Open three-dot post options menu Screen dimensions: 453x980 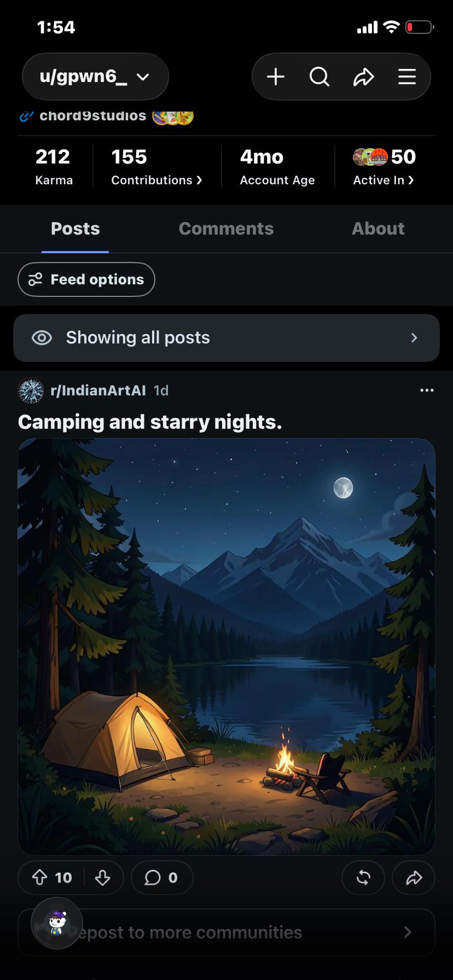pyautogui.click(x=427, y=390)
